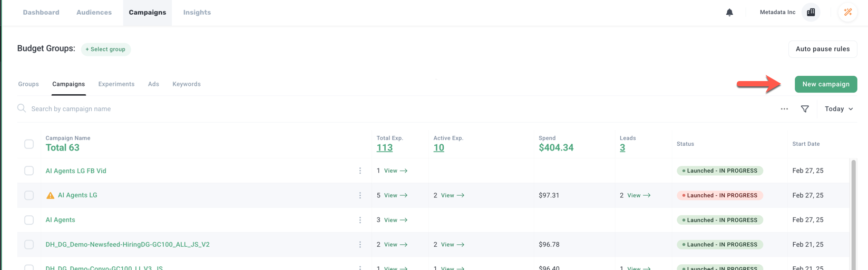Click the New campaign button
Image resolution: width=868 pixels, height=270 pixels.
point(825,84)
